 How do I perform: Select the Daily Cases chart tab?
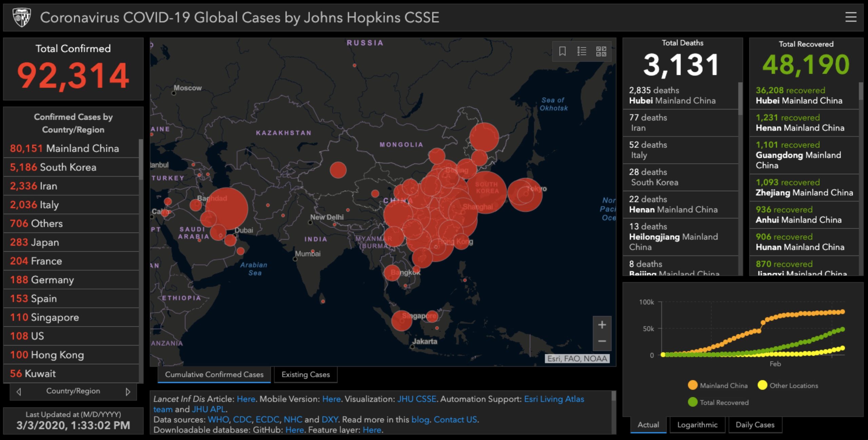pos(755,425)
